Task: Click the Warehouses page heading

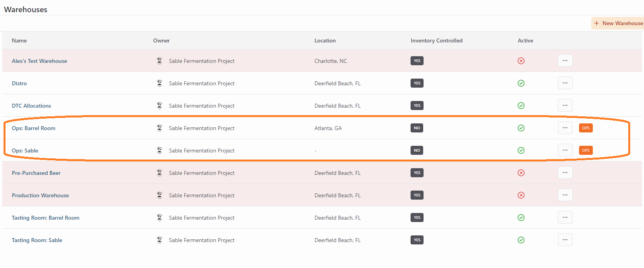Action: pyautogui.click(x=26, y=9)
